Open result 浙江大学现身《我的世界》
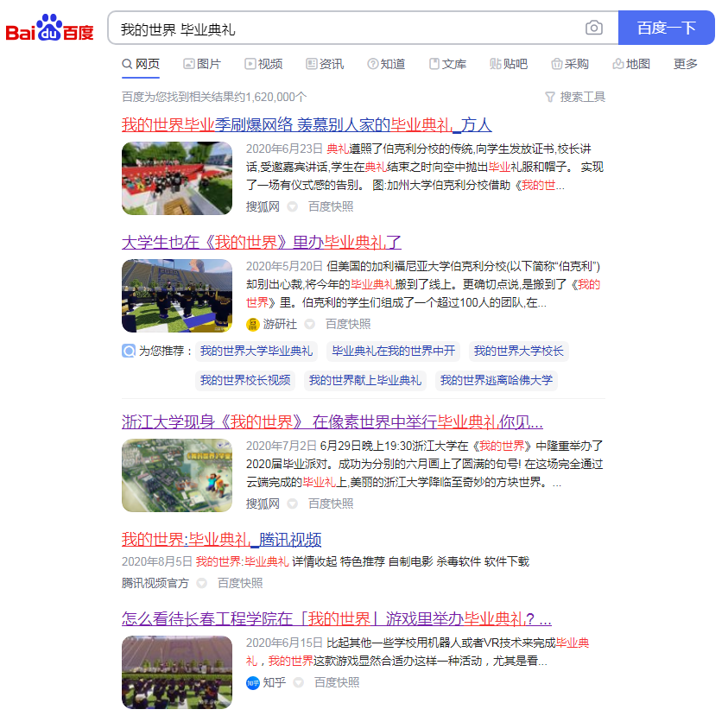The image size is (728, 722). point(332,421)
